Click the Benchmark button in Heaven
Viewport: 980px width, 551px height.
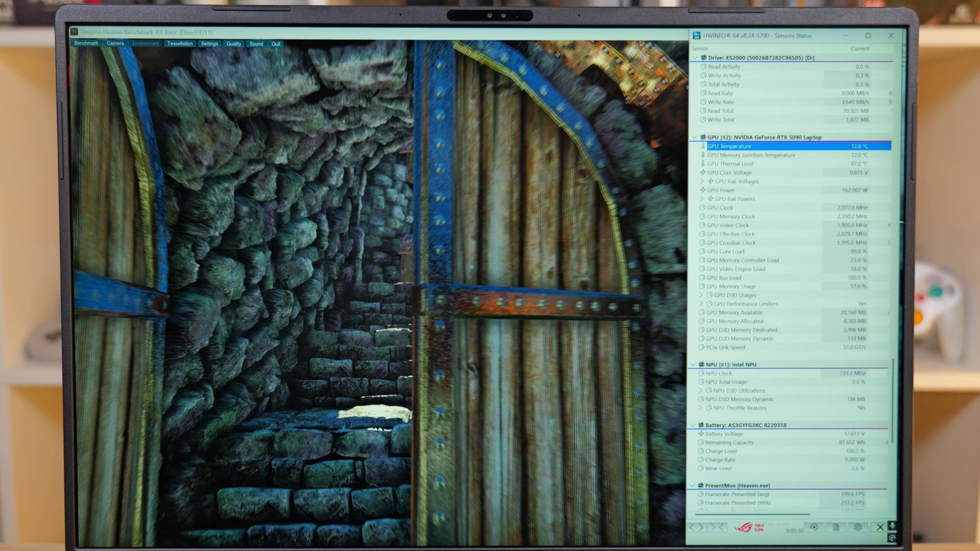coord(86,43)
